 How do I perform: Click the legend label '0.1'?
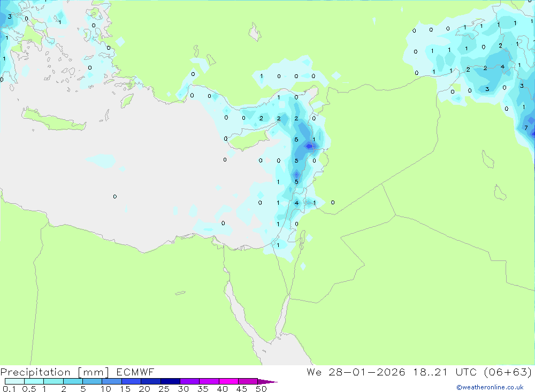9,389
